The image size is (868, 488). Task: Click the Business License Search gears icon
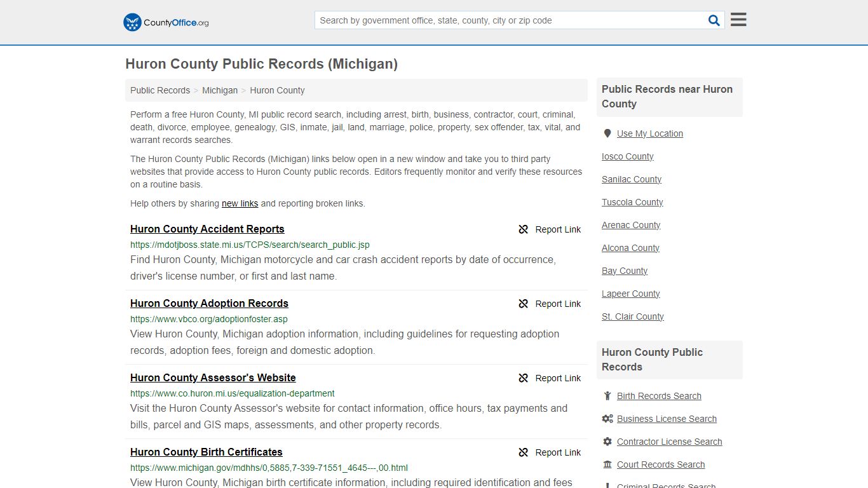click(x=607, y=419)
